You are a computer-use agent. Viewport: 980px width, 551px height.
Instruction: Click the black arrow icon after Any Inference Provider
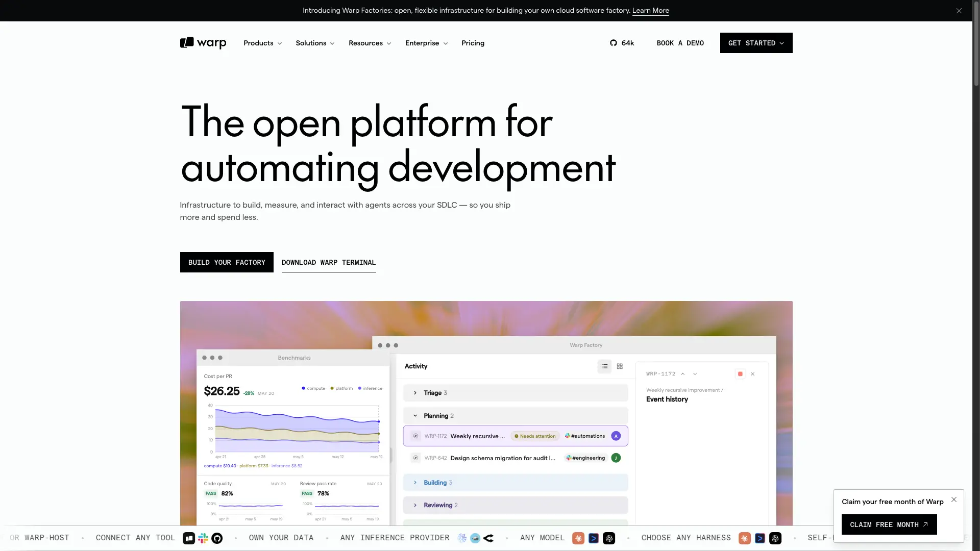tap(488, 538)
